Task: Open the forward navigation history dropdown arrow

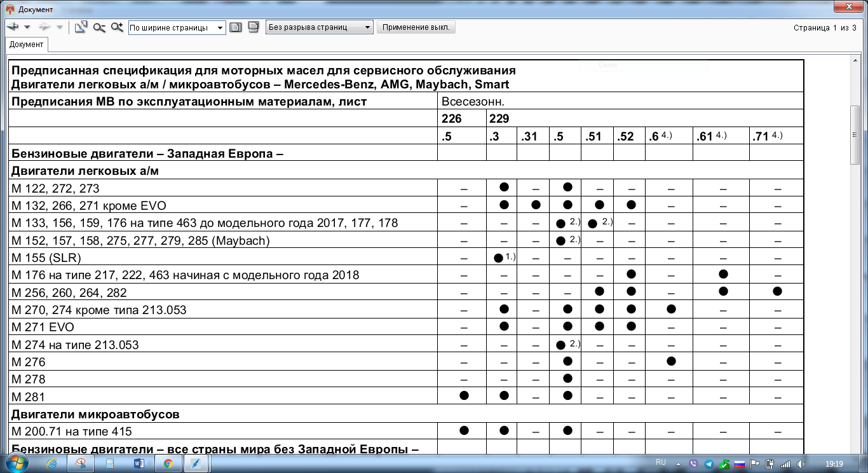Action: click(59, 27)
